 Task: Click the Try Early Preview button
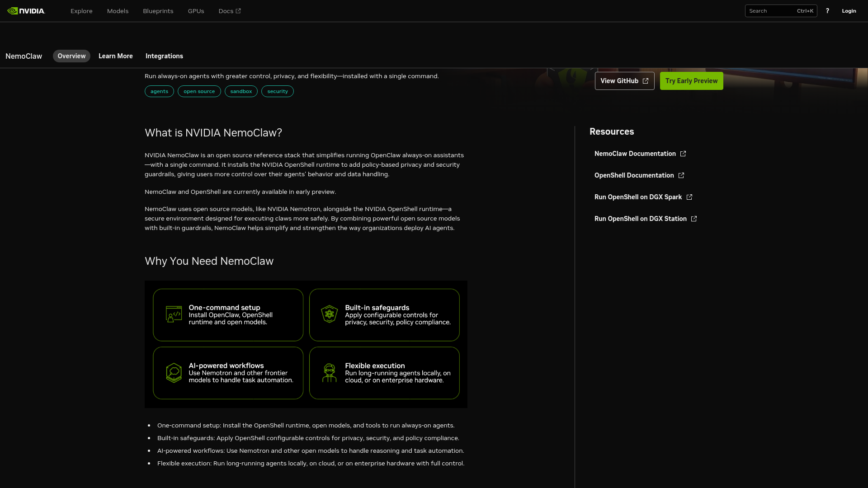click(691, 81)
